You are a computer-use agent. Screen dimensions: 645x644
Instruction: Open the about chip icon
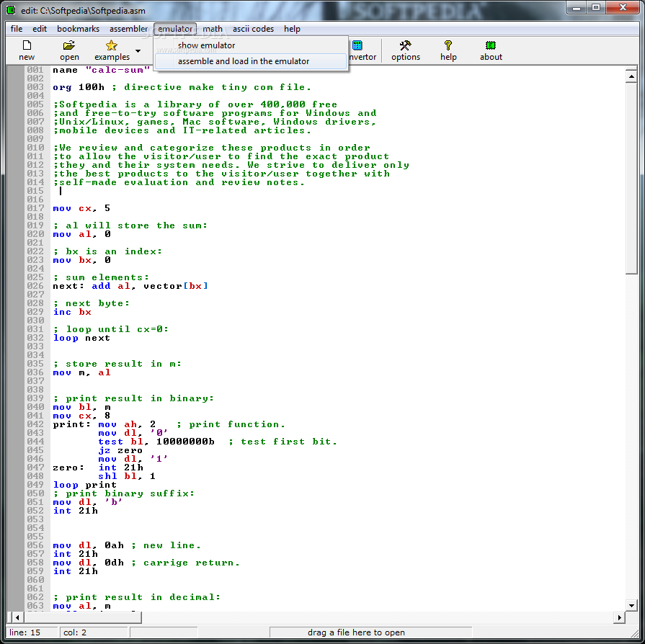[490, 45]
